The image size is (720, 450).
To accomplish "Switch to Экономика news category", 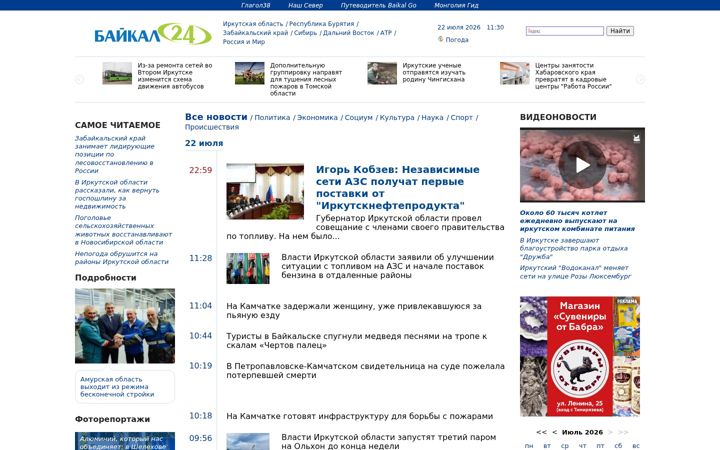I will click(x=317, y=118).
